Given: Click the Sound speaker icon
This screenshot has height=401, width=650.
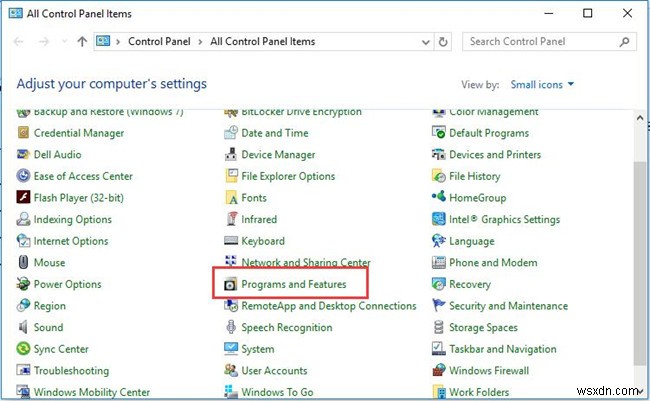Looking at the screenshot, I should click(23, 327).
